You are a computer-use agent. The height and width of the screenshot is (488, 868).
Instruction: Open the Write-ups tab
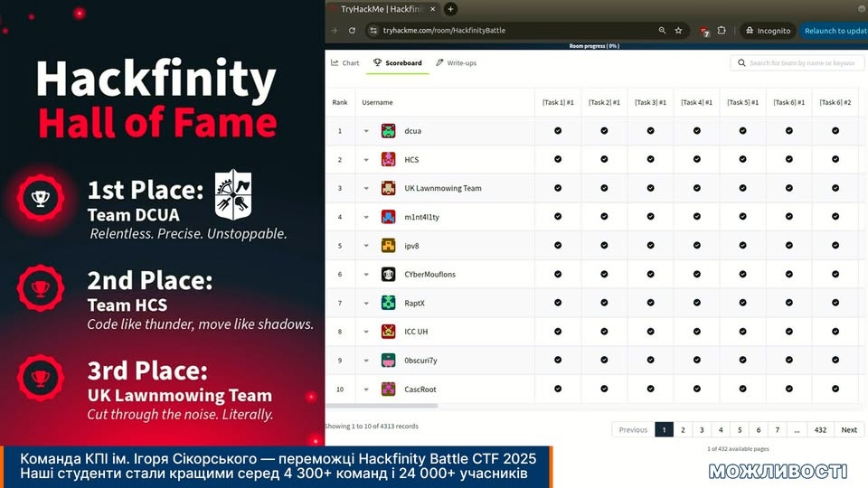[456, 63]
